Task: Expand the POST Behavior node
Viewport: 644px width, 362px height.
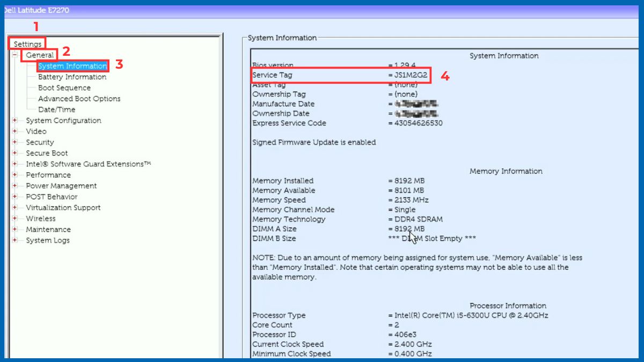Action: tap(15, 197)
